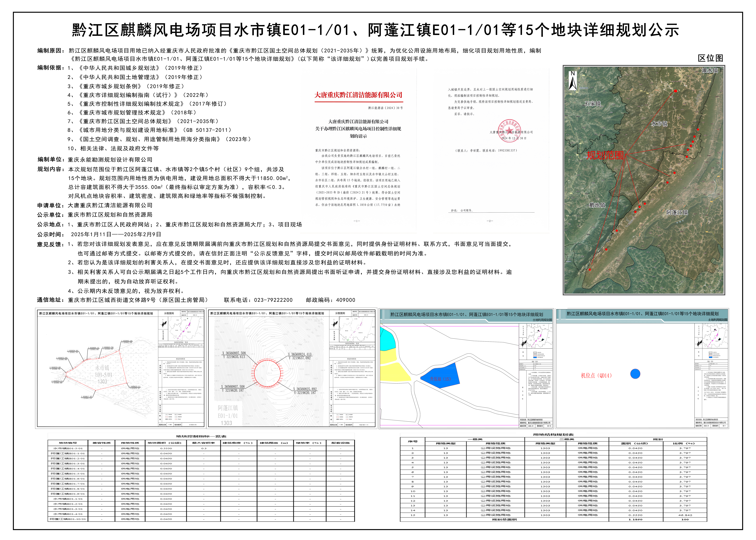This screenshot has height=540, width=756.
Task: Click the 配套设施 column header
Action: pyautogui.click(x=340, y=443)
